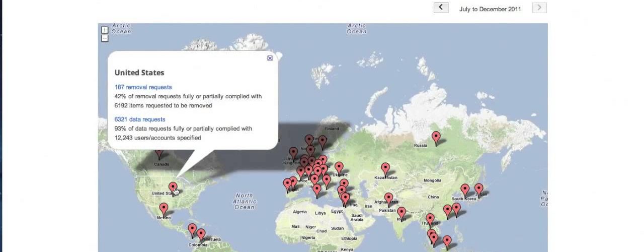The height and width of the screenshot is (252, 644).
Task: Select the Russia map pin
Action: [x=436, y=137]
